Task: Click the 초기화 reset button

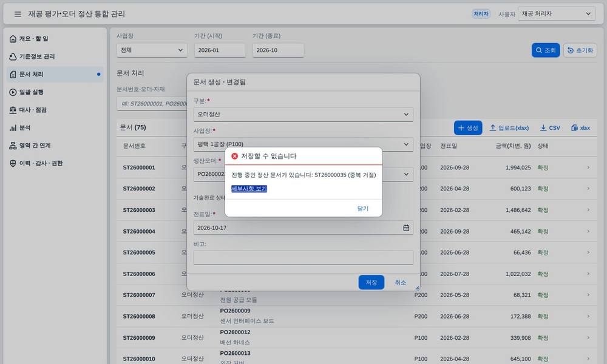Action: (580, 50)
